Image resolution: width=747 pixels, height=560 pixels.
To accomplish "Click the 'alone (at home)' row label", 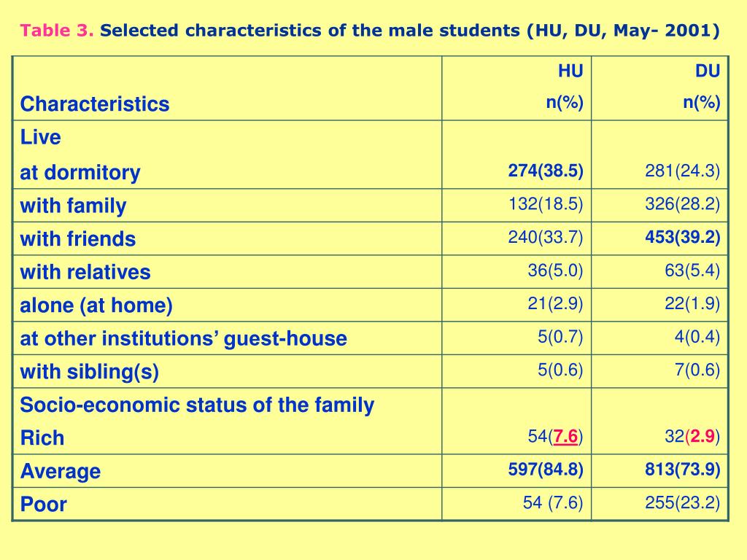I will coord(96,306).
